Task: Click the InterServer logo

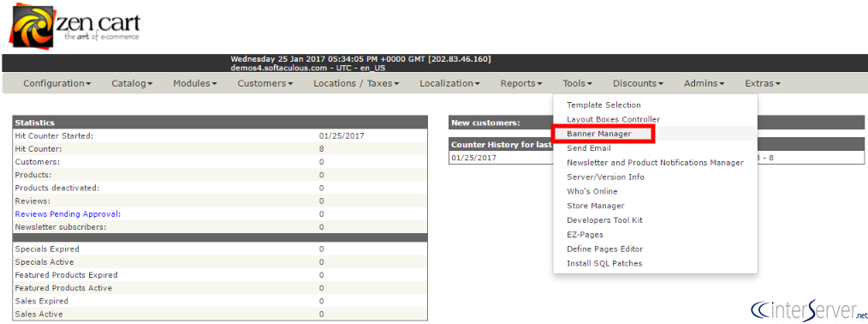Action: 809,309
